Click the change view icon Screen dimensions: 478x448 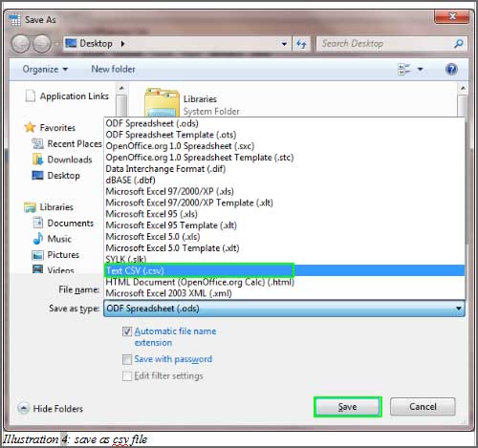click(404, 69)
